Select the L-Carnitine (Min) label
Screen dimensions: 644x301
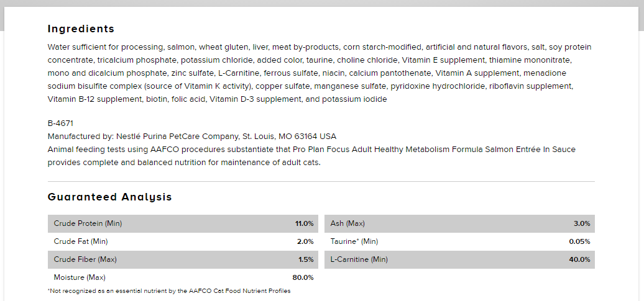pos(359,259)
